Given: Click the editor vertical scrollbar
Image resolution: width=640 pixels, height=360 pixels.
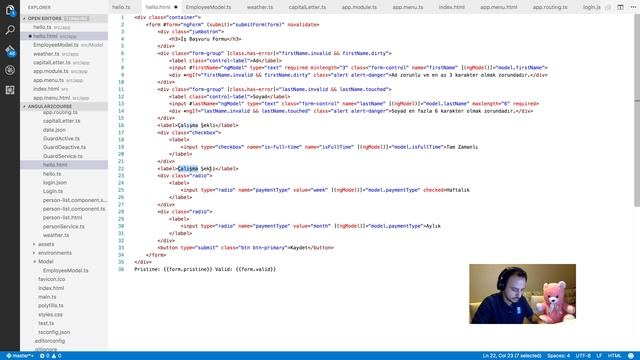Looking at the screenshot, I should click(637, 110).
